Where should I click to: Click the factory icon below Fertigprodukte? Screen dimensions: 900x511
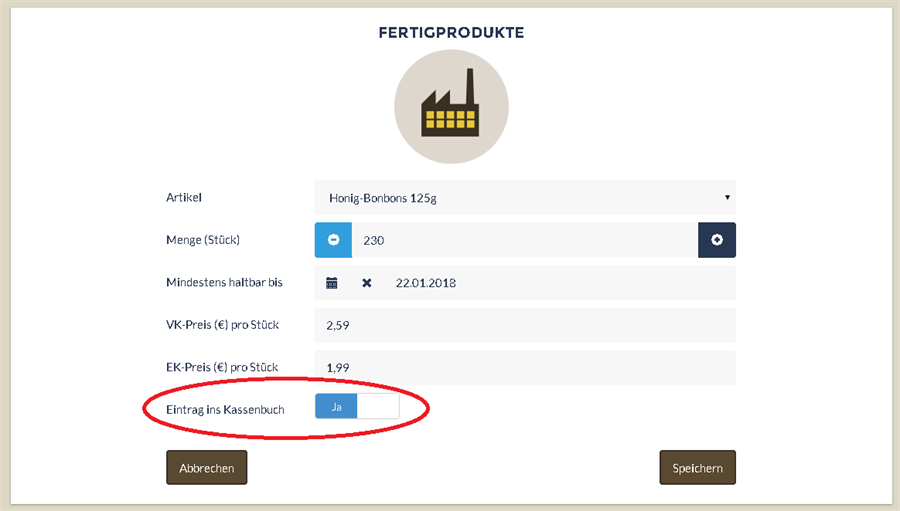click(451, 106)
